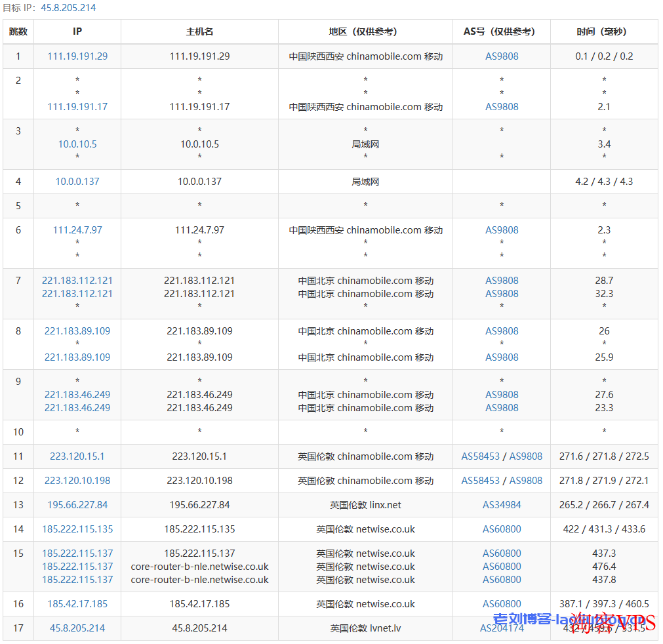Select hostname 10.0.0.137 in hop 4
The image size is (663, 644).
[x=199, y=182]
